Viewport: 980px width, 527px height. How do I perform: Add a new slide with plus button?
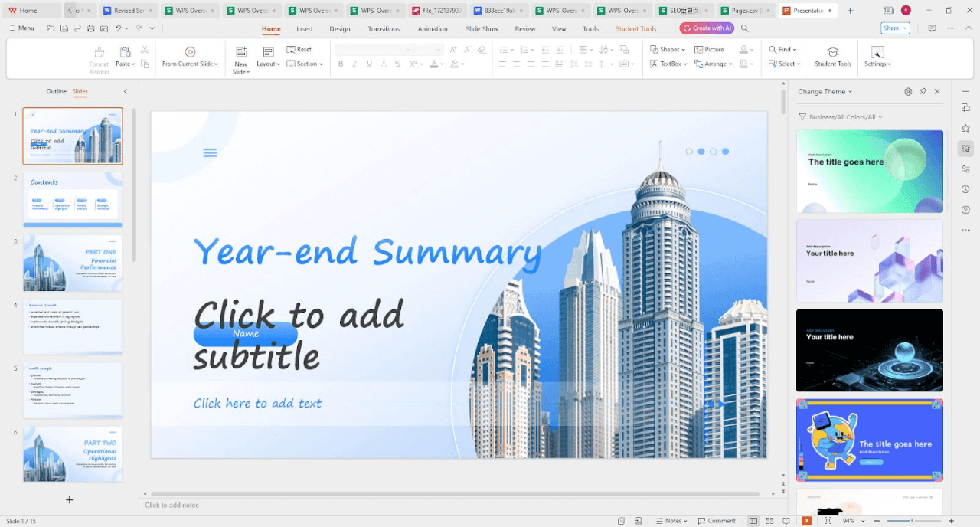coord(69,500)
